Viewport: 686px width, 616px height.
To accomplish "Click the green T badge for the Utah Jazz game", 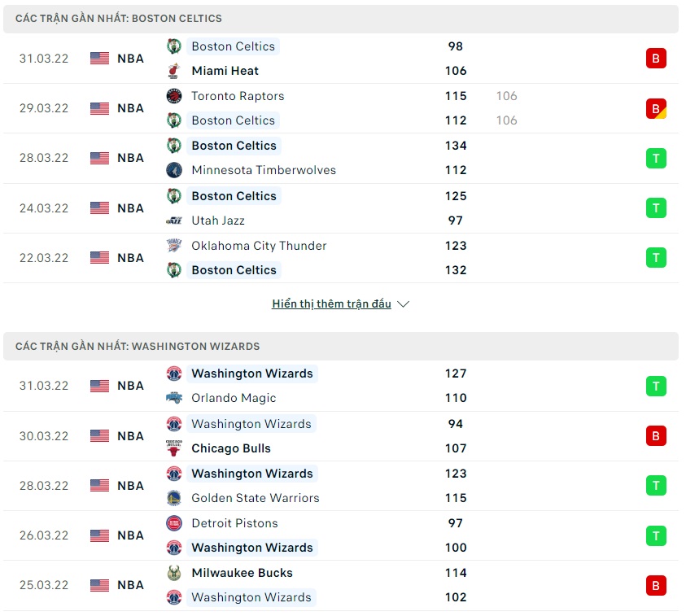I will 656,208.
